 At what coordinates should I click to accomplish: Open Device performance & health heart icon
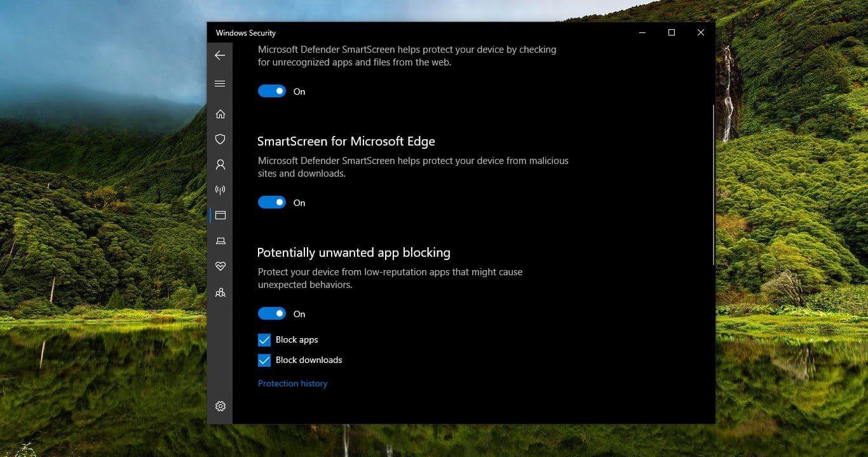tap(220, 266)
